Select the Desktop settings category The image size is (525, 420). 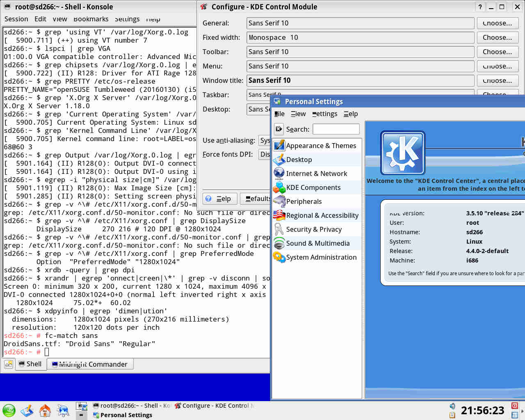(299, 160)
